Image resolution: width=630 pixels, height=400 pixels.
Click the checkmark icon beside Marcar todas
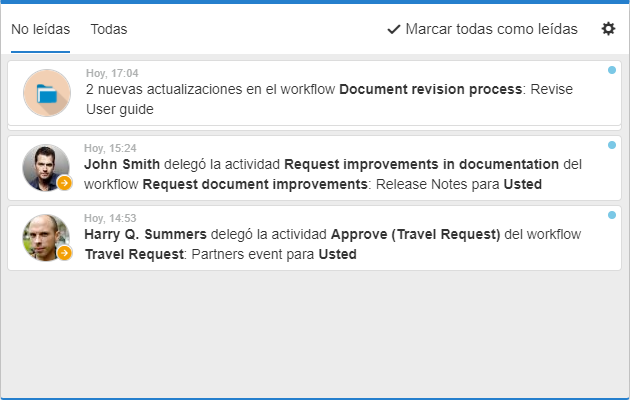pyautogui.click(x=394, y=29)
